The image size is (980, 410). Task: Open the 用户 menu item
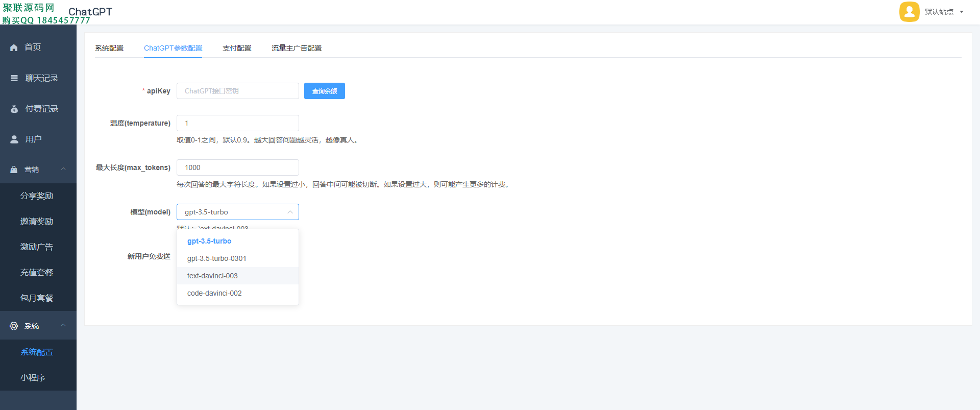[38, 139]
